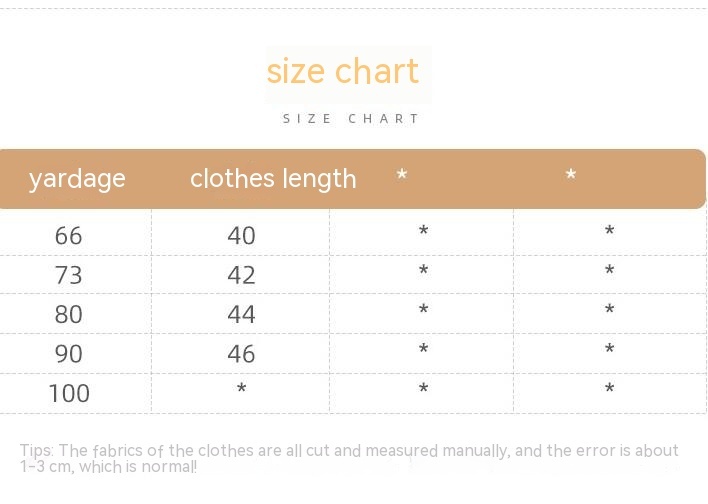This screenshot has height=504, width=708.
Task: Click the yardage cell showing 100
Action: [69, 393]
